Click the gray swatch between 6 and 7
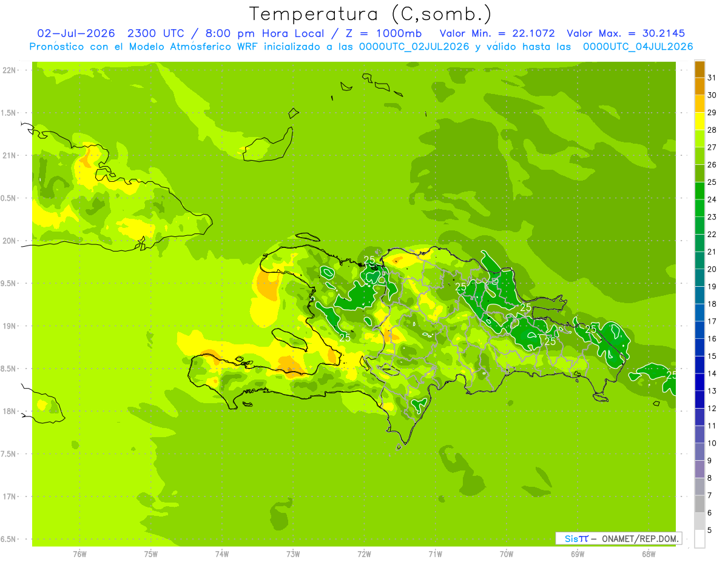Image resolution: width=728 pixels, height=562 pixels. [699, 504]
